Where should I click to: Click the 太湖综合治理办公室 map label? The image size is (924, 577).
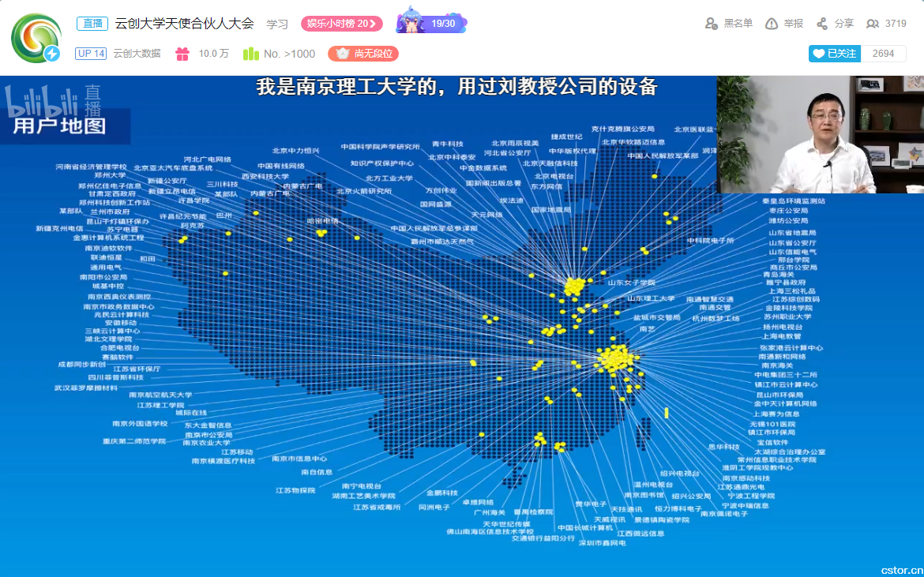click(x=790, y=452)
